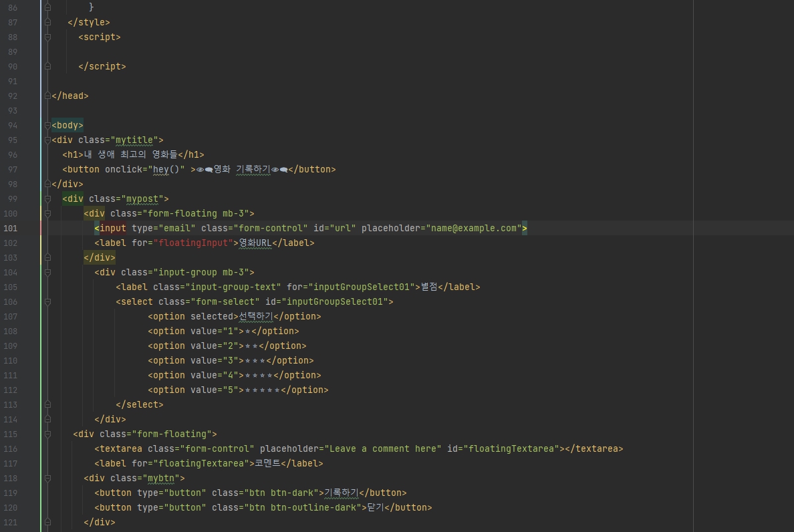
Task: Click the option value="5" attribute
Action: [x=214, y=390]
